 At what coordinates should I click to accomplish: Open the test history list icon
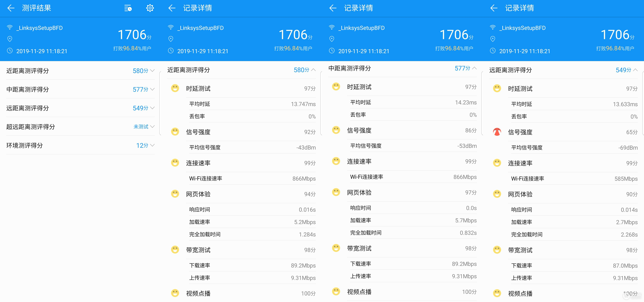[x=128, y=8]
